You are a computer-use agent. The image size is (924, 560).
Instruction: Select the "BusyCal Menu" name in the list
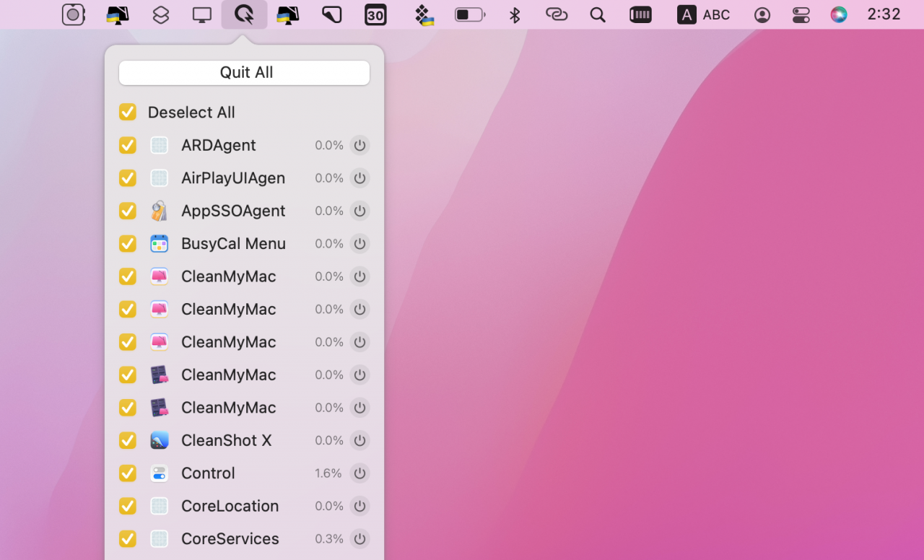[x=233, y=243]
